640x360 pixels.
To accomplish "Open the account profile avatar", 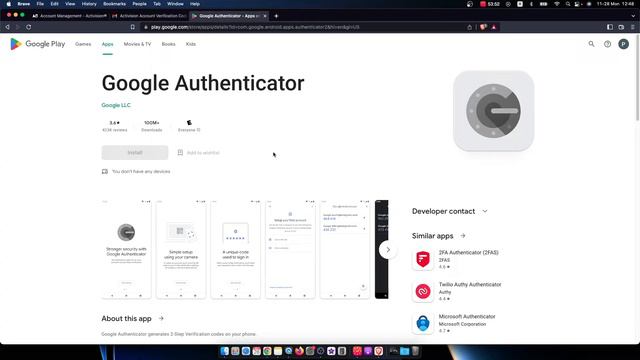I will coord(623,44).
